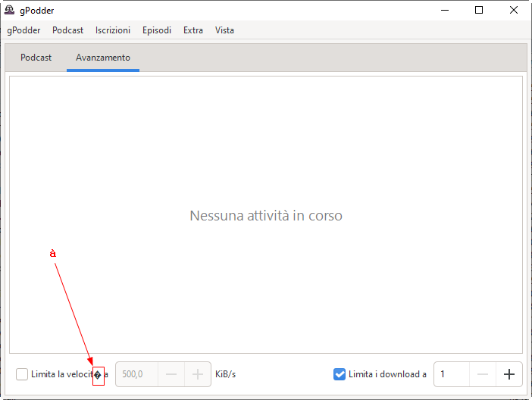Image resolution: width=532 pixels, height=400 pixels.
Task: Select the Avanzamento tab
Action: [103, 58]
